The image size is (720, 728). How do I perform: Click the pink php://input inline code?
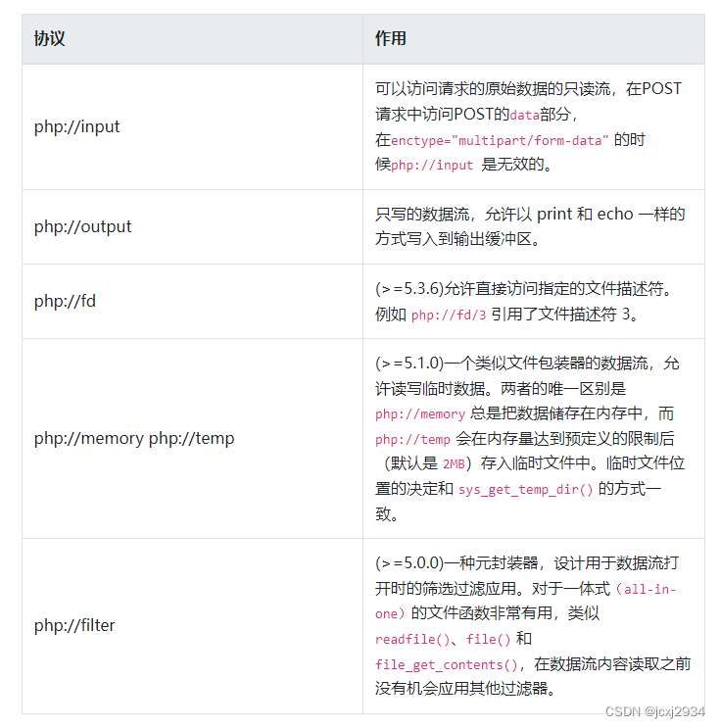(x=432, y=166)
